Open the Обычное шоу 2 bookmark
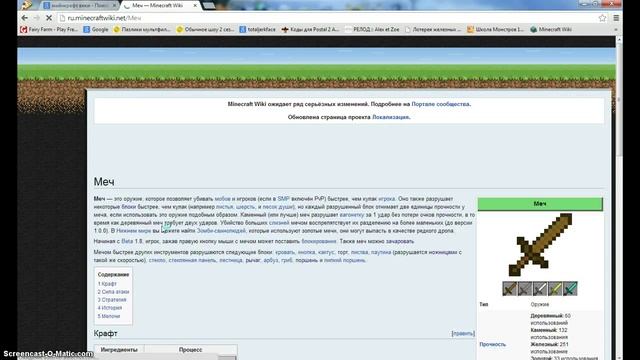The image size is (640, 360). click(x=205, y=29)
